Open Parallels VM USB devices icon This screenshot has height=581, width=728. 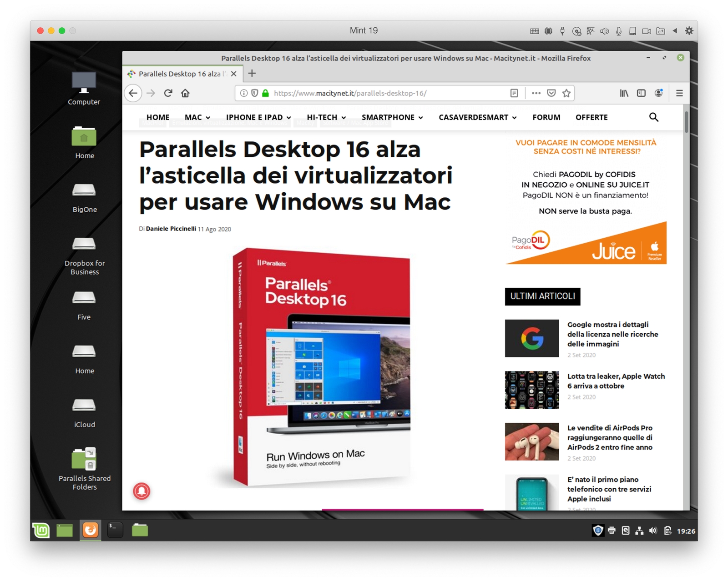click(562, 31)
